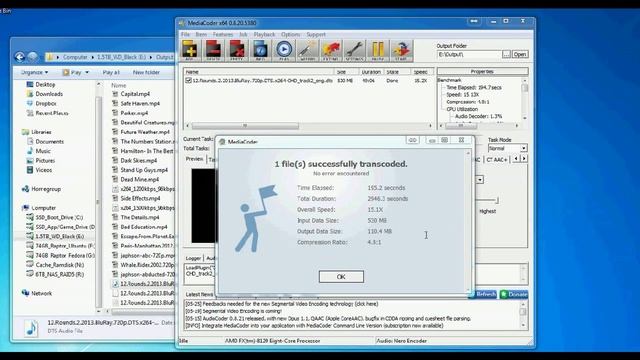
Task: Open the File menu in MediaCoder
Action: 185,35
